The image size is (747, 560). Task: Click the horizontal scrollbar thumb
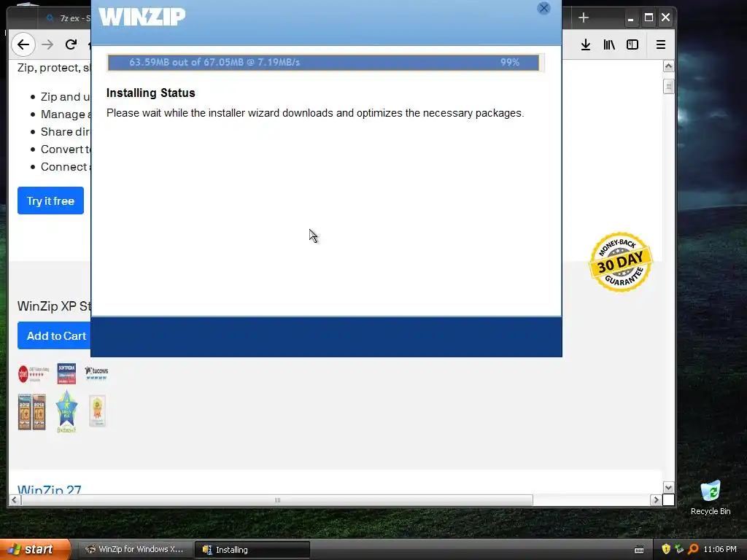click(276, 500)
